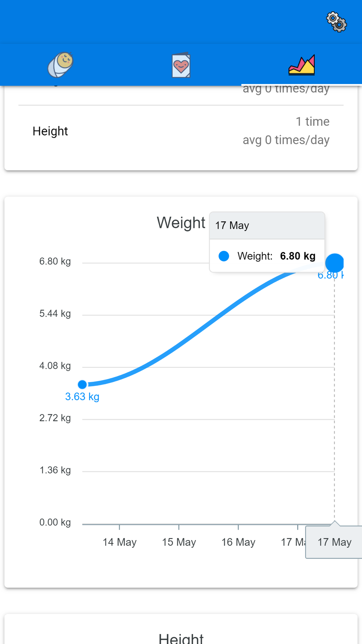Click the blue dot in the tooltip legend
Viewport: 362px width, 644px height.
point(224,256)
